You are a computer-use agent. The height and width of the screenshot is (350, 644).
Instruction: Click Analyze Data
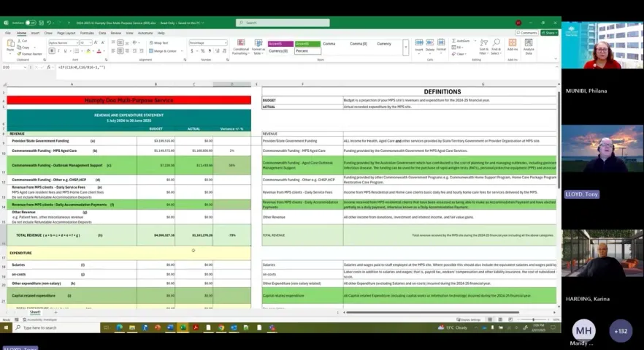[x=529, y=47]
